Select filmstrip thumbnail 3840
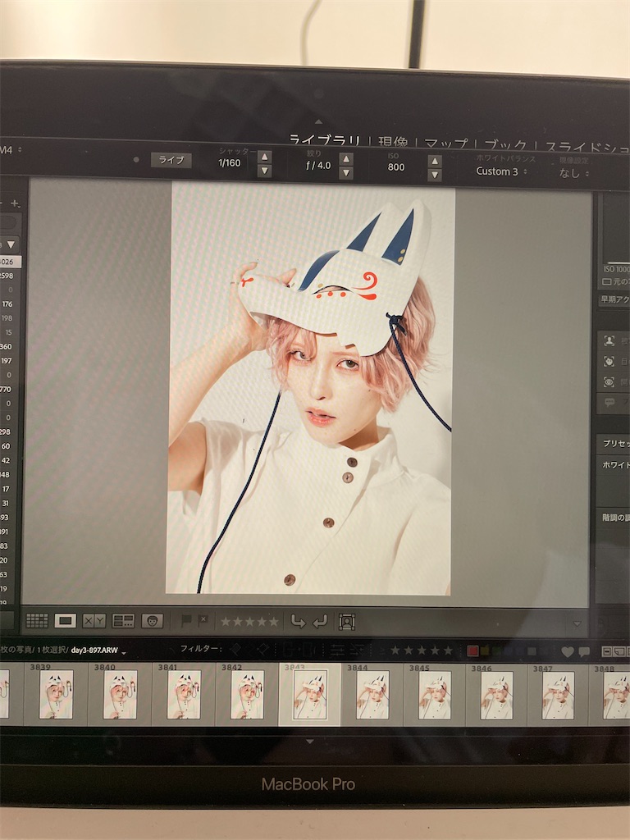This screenshot has width=630, height=840. pos(120,694)
